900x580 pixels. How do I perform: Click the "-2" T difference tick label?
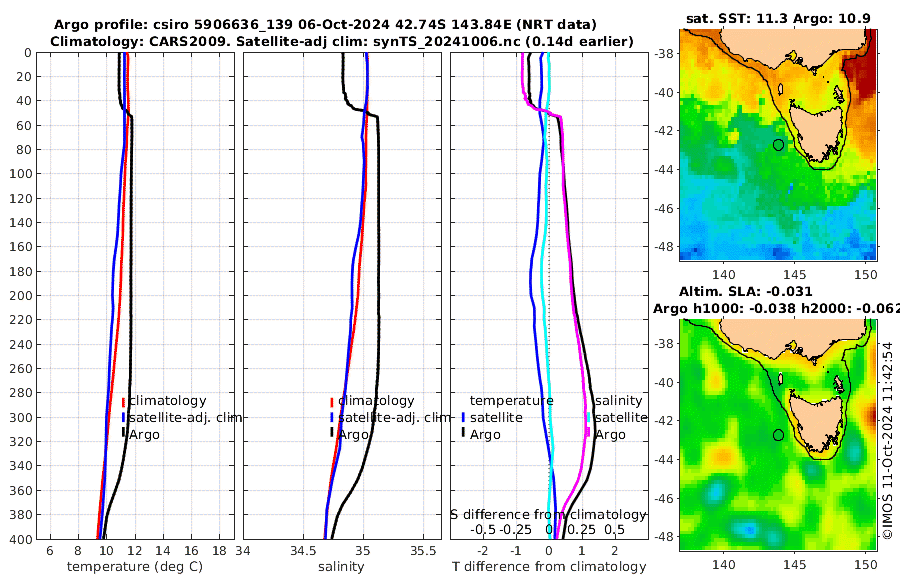[x=483, y=551]
